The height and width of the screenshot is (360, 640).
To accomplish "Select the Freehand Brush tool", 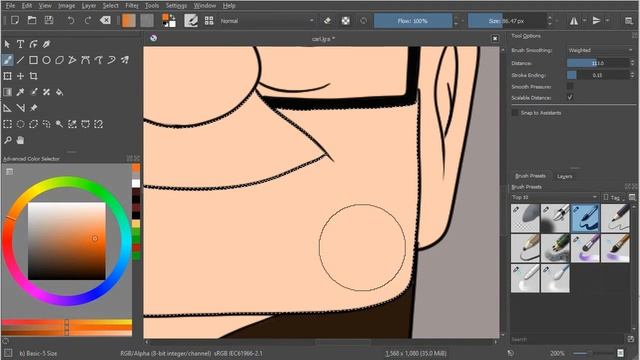I will click(x=7, y=60).
